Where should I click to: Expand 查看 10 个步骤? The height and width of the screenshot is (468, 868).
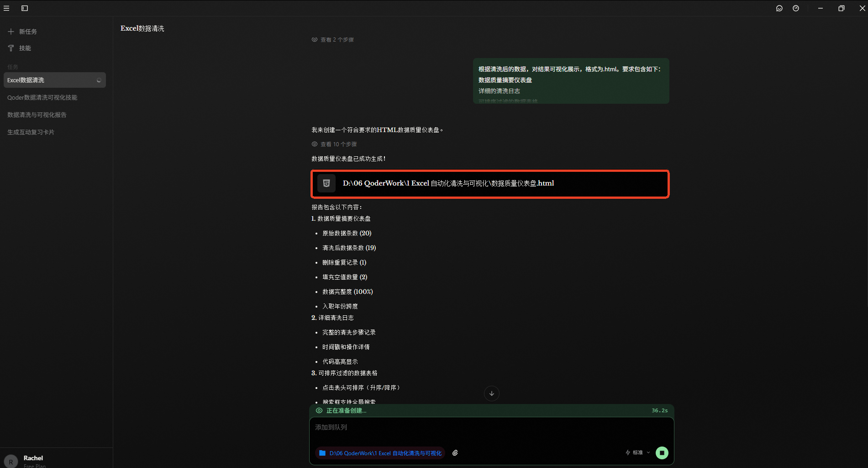334,144
